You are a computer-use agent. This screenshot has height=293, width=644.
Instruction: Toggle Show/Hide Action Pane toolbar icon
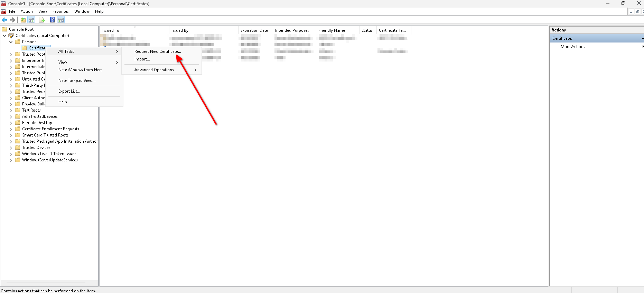(x=61, y=20)
